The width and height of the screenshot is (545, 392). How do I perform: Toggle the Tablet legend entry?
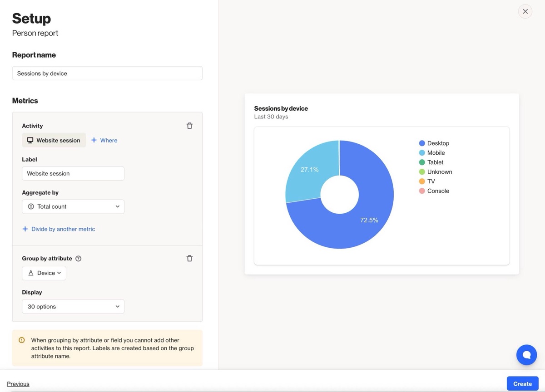431,162
